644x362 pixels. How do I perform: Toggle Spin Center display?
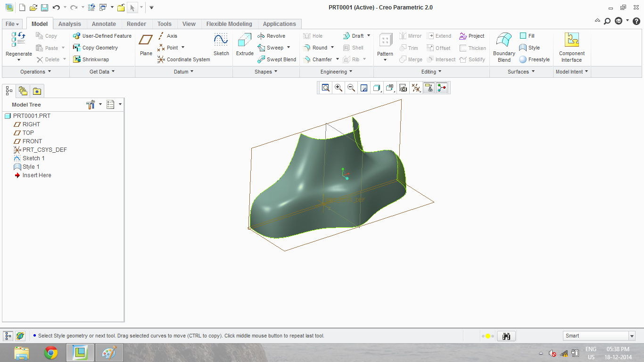(442, 88)
